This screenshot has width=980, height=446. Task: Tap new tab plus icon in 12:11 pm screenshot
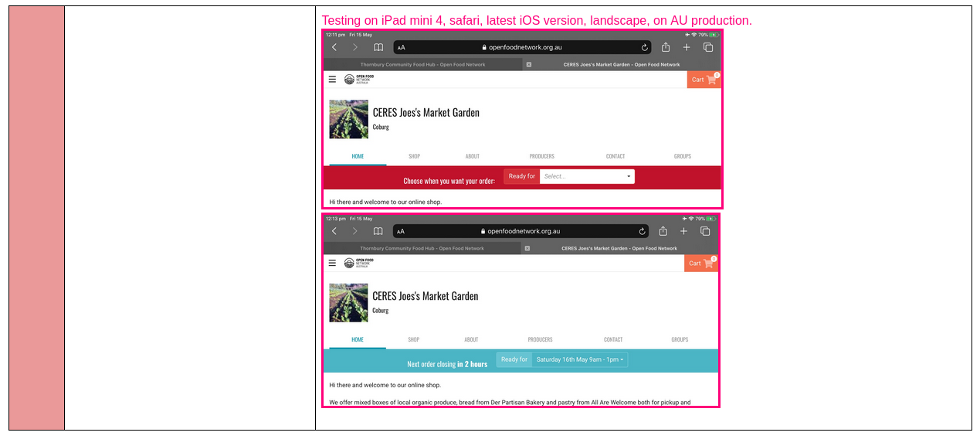(687, 47)
